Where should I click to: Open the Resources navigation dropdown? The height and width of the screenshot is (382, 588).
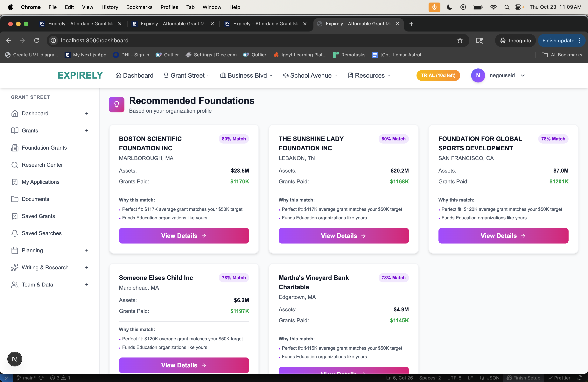tap(369, 75)
